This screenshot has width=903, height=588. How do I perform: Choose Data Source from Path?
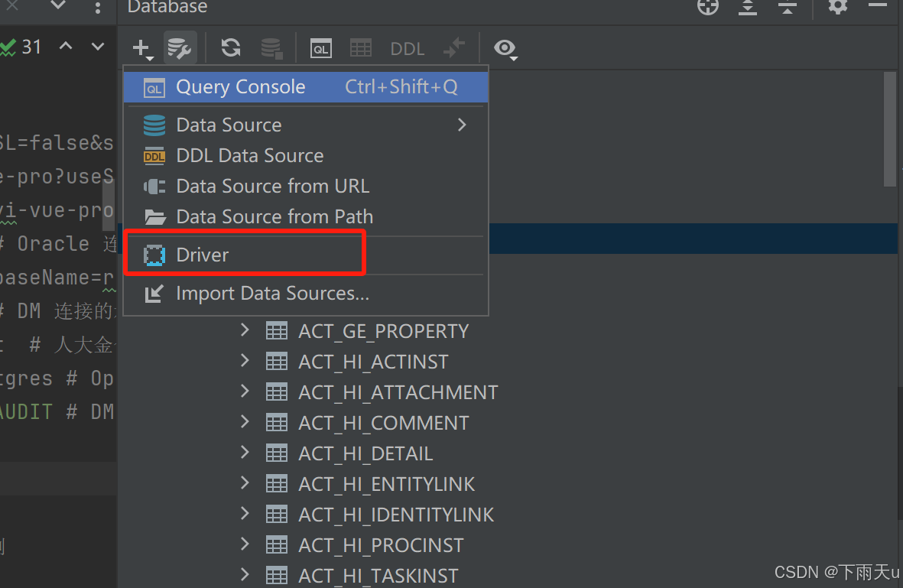[306, 216]
